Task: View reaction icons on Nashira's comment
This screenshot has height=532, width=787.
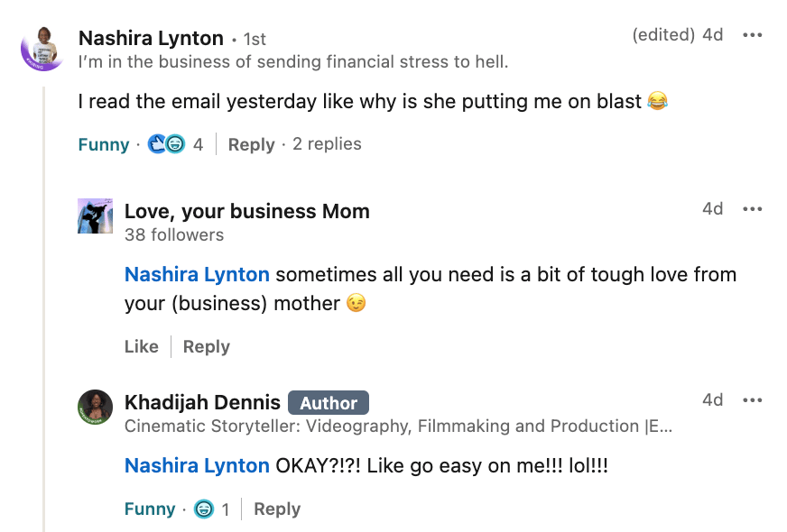Action: click(x=166, y=144)
